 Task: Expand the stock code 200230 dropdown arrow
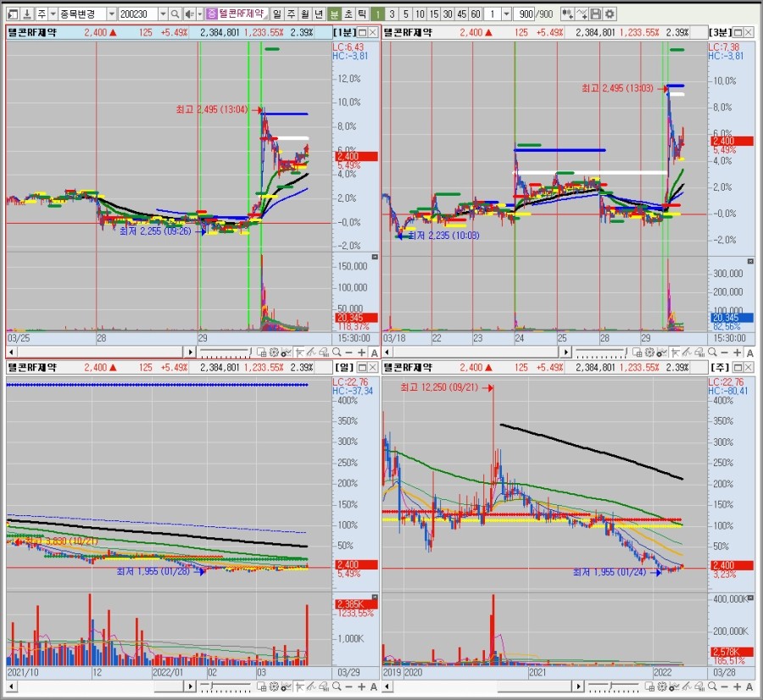162,14
